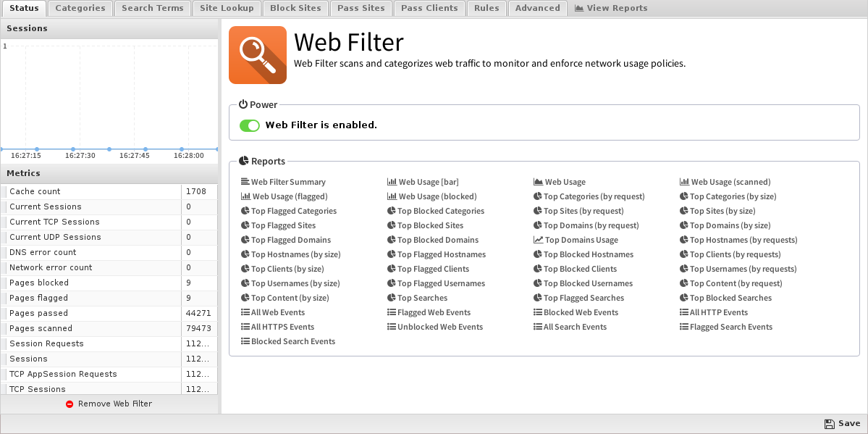The width and height of the screenshot is (868, 434).
Task: Click the pie icon beside Top Flagged Categories
Action: coord(245,211)
